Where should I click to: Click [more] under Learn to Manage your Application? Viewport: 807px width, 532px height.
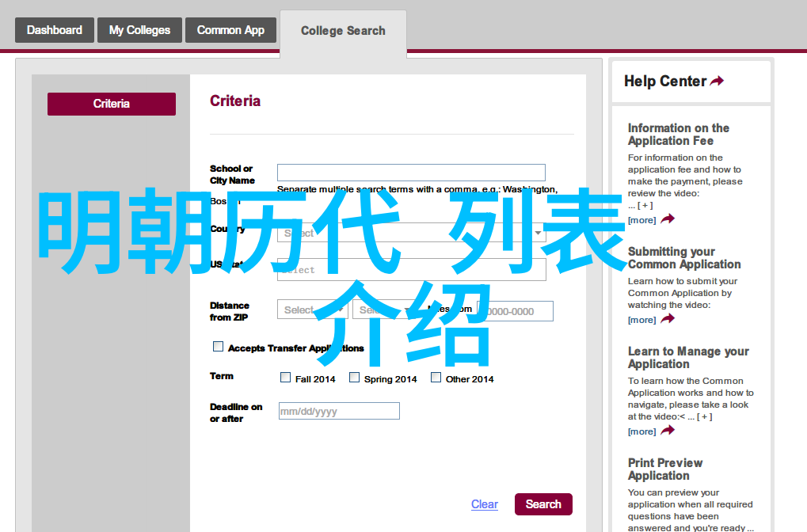coord(641,431)
